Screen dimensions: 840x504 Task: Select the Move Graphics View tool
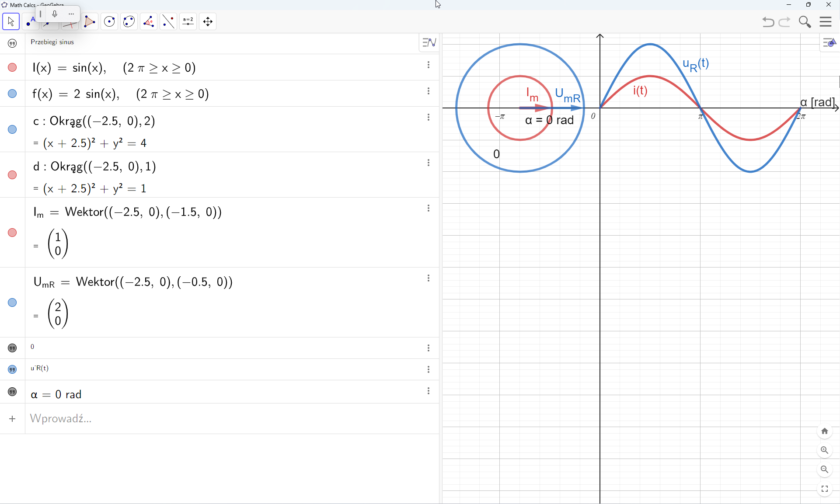(207, 21)
